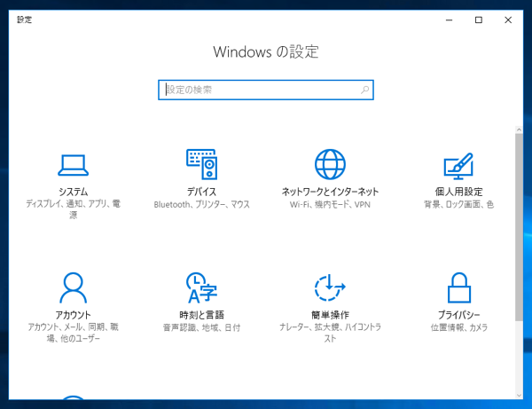
Task: Click '背景、ロック画面、色' description
Action: point(458,204)
